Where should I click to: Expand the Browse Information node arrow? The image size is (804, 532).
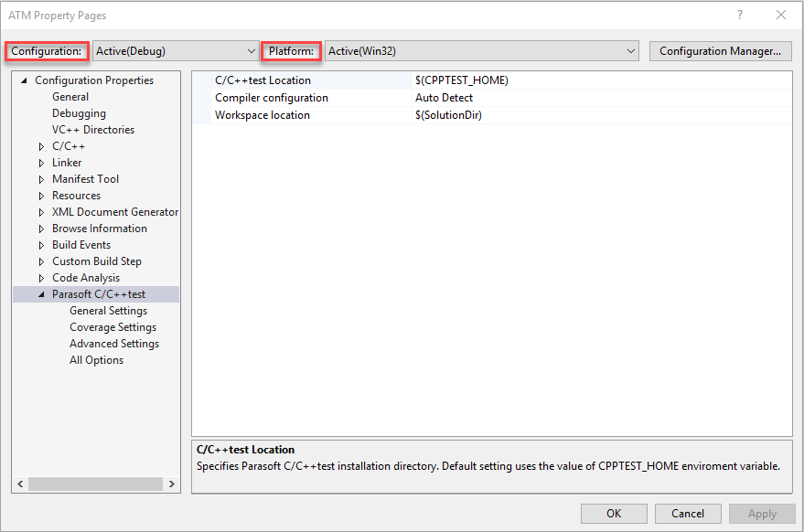pos(41,229)
